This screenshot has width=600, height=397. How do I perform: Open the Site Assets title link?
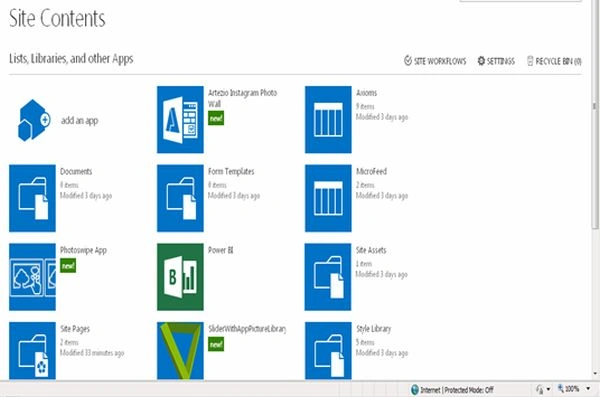[371, 250]
